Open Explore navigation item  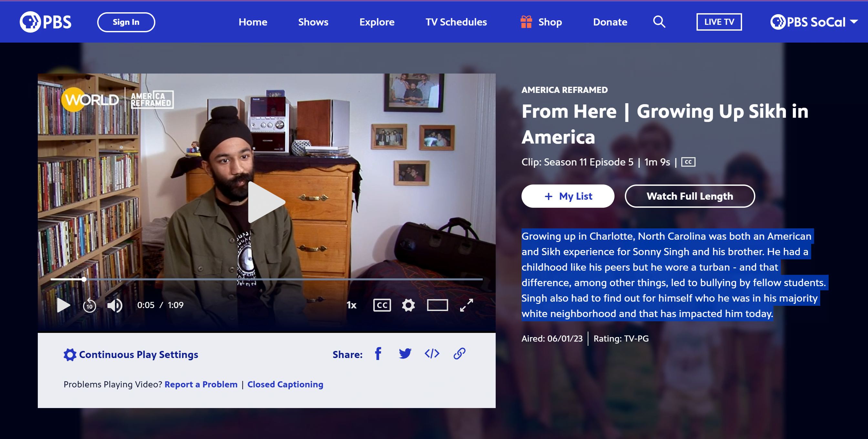click(x=377, y=22)
